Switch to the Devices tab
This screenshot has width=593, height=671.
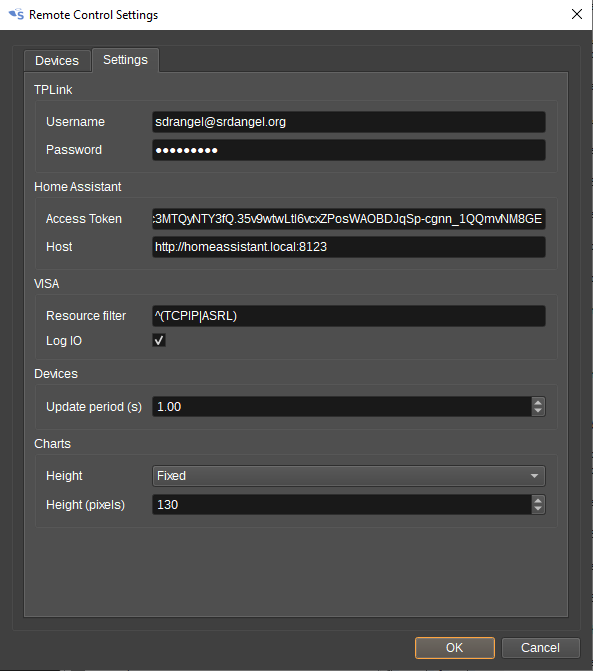pyautogui.click(x=57, y=61)
